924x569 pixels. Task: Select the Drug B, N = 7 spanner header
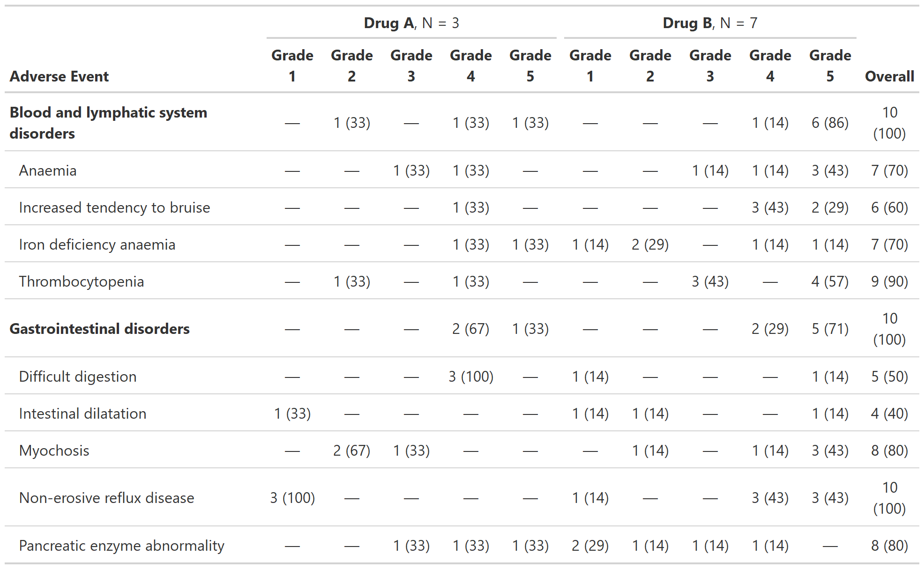pyautogui.click(x=709, y=23)
